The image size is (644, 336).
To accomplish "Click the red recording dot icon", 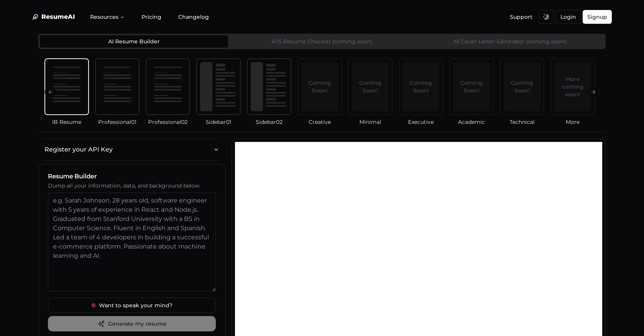I will point(94,305).
